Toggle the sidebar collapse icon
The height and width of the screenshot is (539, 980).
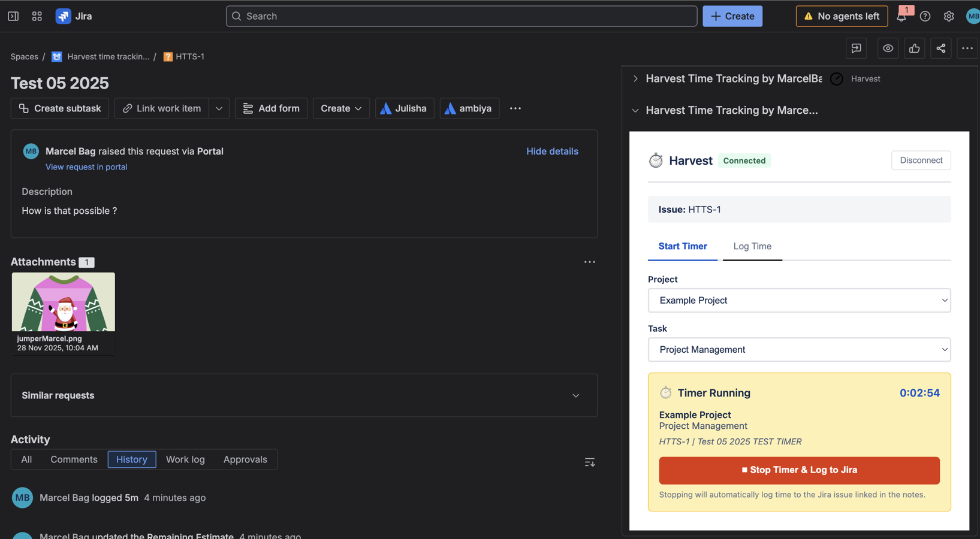13,16
